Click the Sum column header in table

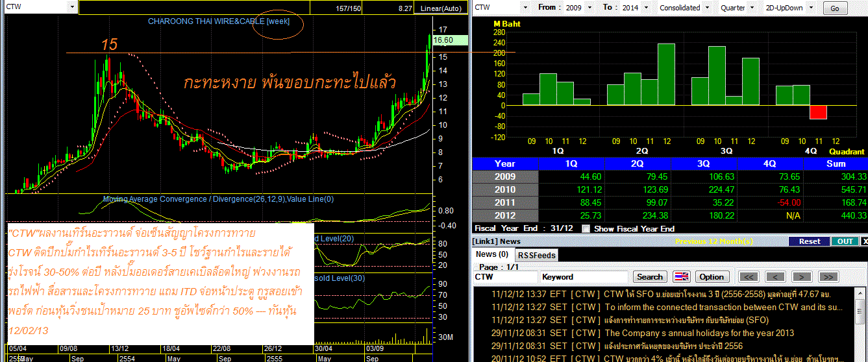tap(836, 164)
